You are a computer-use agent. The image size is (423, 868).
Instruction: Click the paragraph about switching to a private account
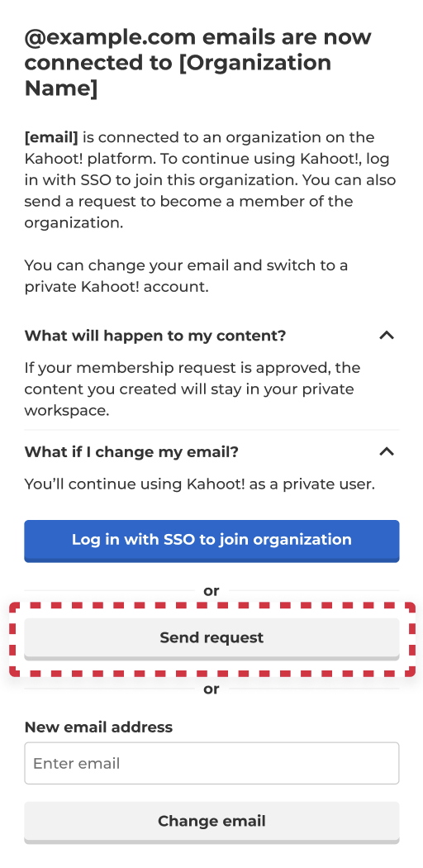186,275
